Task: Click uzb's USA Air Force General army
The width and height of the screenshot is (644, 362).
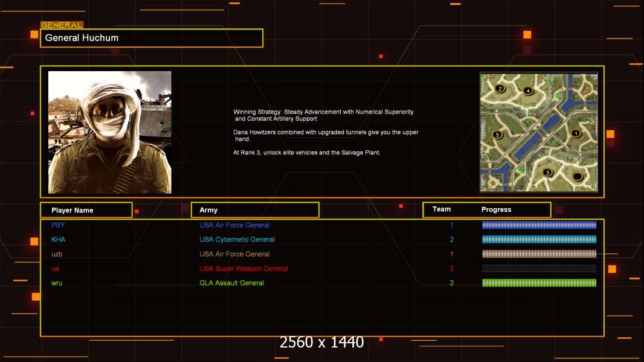Action: point(234,254)
